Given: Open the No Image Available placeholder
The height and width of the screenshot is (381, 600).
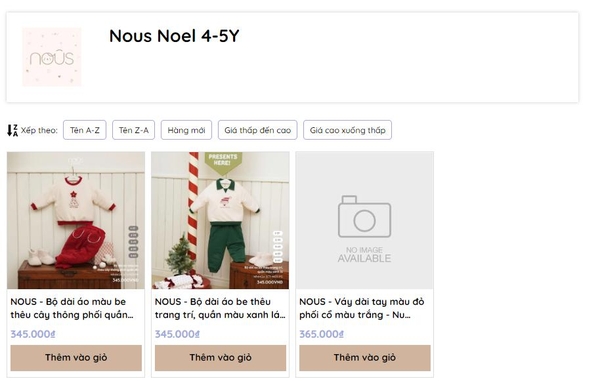Looking at the screenshot, I should point(365,220).
